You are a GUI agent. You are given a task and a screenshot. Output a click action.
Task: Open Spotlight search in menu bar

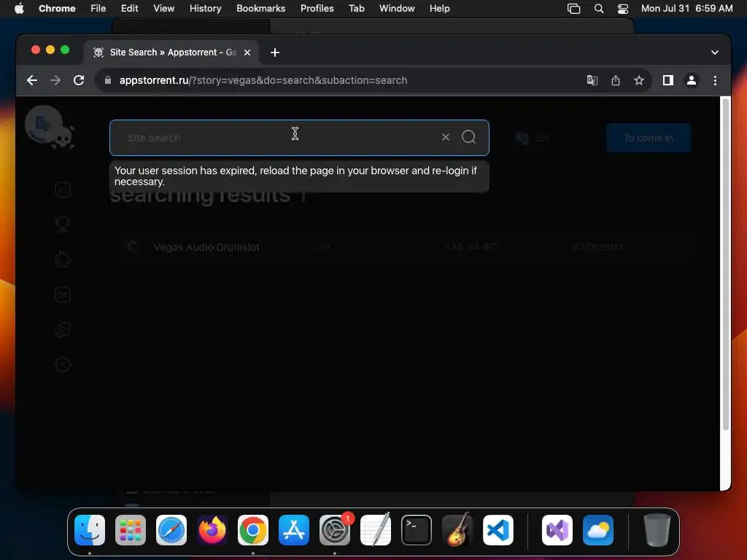click(599, 9)
